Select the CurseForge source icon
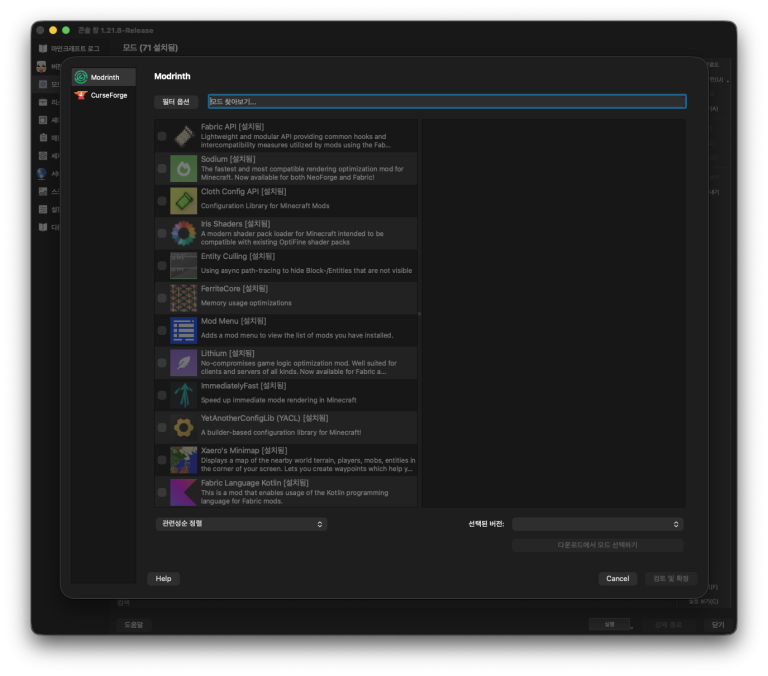The height and width of the screenshot is (676, 768). pyautogui.click(x=81, y=95)
